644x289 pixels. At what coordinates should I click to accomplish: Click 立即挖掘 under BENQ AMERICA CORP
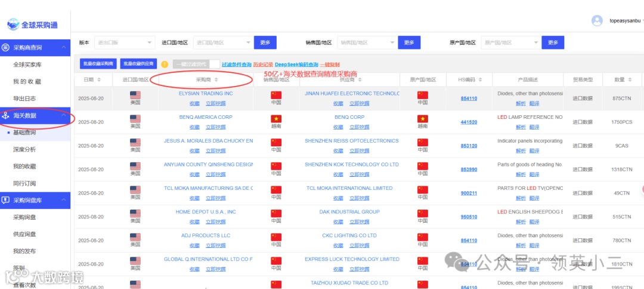(x=216, y=127)
